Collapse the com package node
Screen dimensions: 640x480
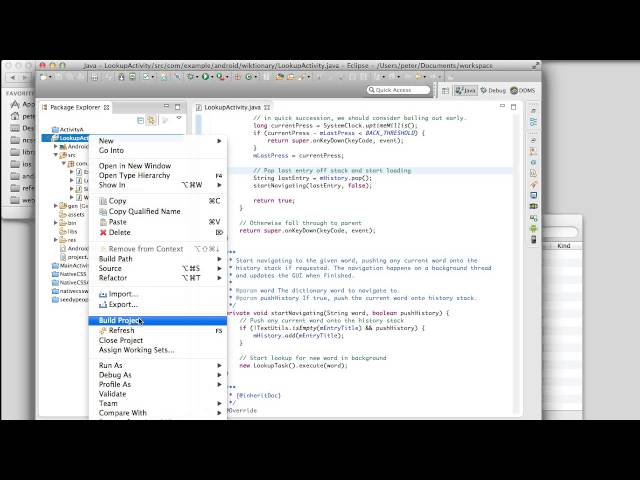point(64,163)
